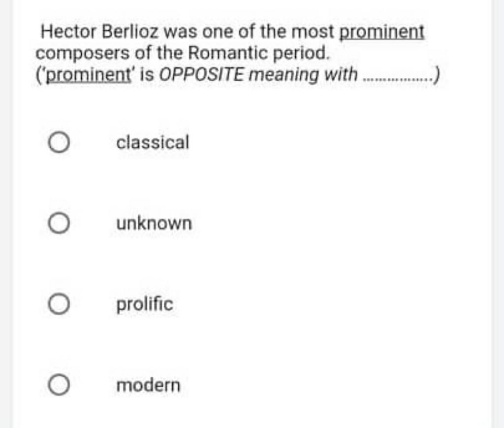
Task: Choose the unknown radio button
Action: click(59, 223)
